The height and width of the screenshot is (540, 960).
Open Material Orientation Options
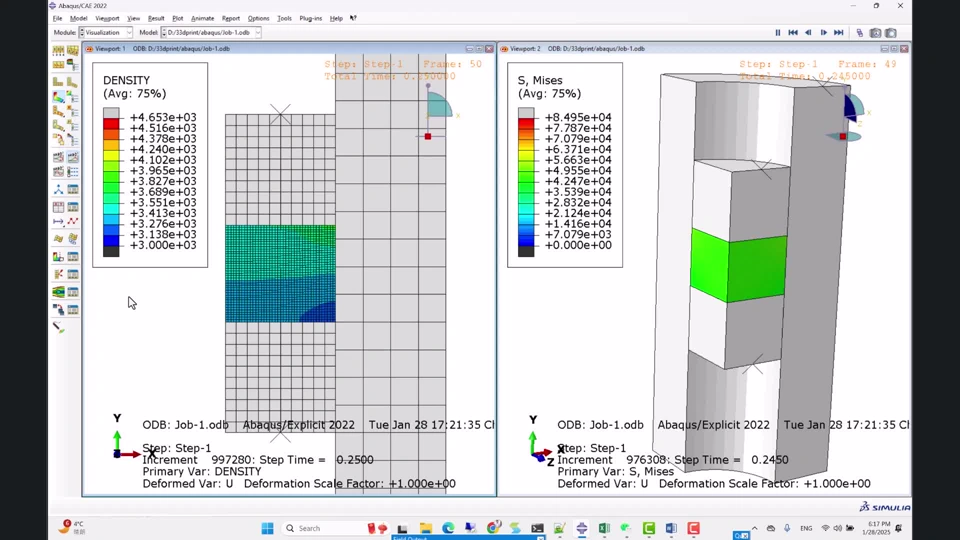(x=73, y=126)
